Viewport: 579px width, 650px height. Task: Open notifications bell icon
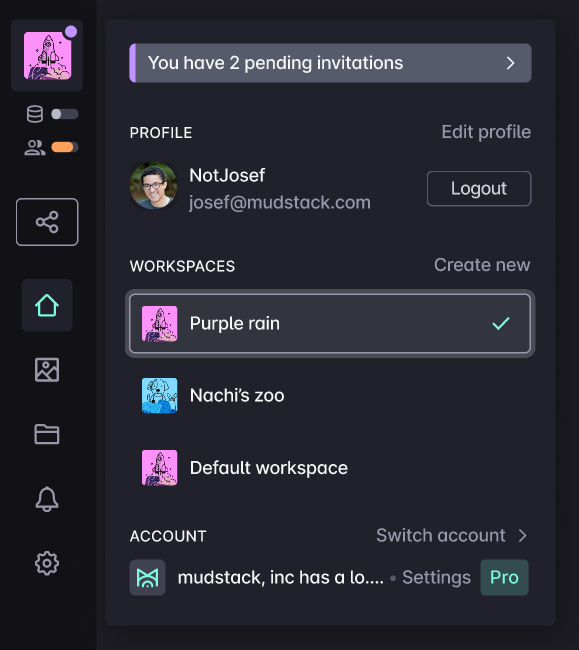(47, 499)
